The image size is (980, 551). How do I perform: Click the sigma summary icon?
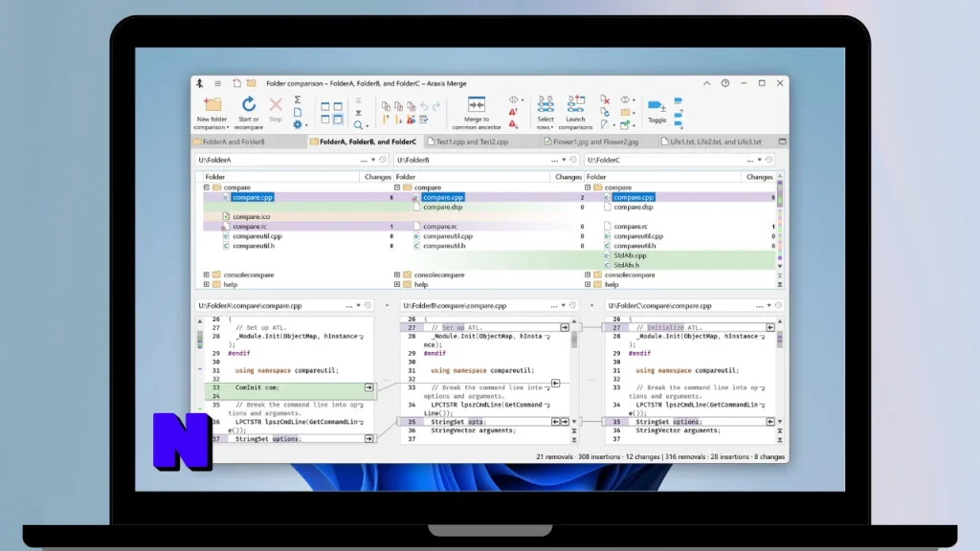click(x=298, y=99)
